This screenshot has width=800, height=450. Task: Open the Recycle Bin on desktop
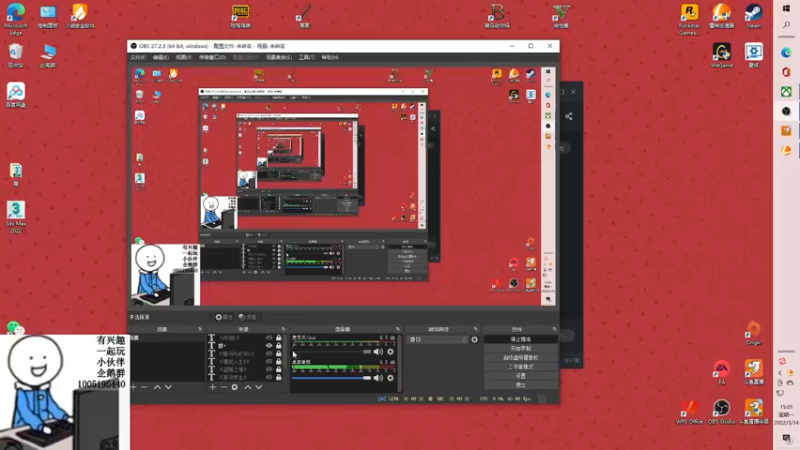point(16,55)
